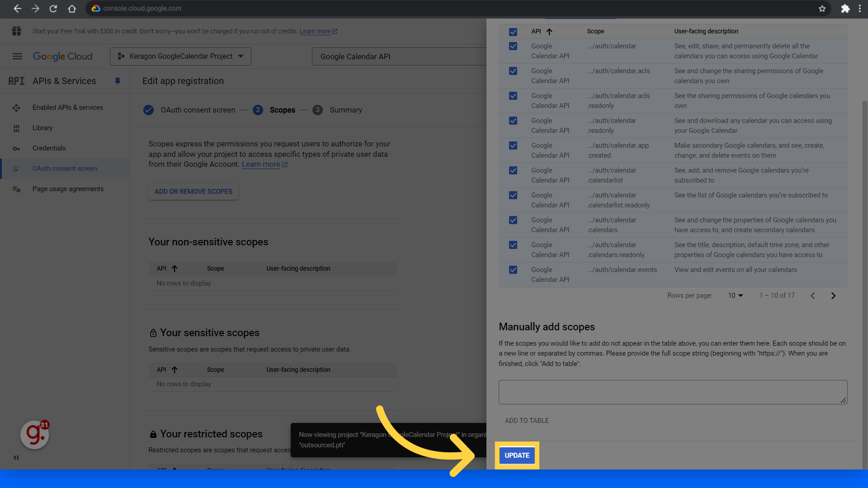Go to the previous page of scopes
This screenshot has width=868, height=488.
coord(813,296)
